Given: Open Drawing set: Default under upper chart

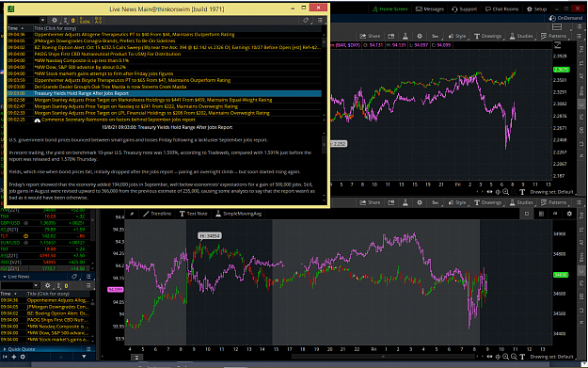Looking at the screenshot, I should point(551,192).
